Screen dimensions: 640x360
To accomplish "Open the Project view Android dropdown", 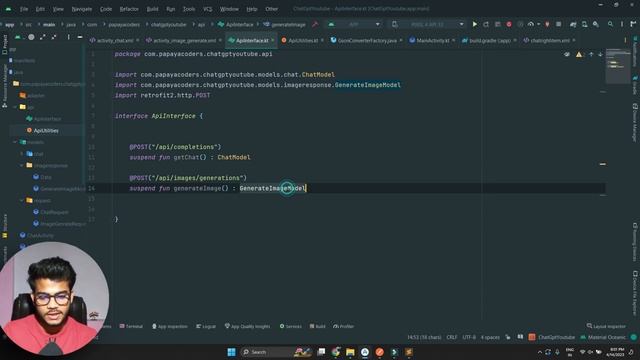I will point(18,37).
